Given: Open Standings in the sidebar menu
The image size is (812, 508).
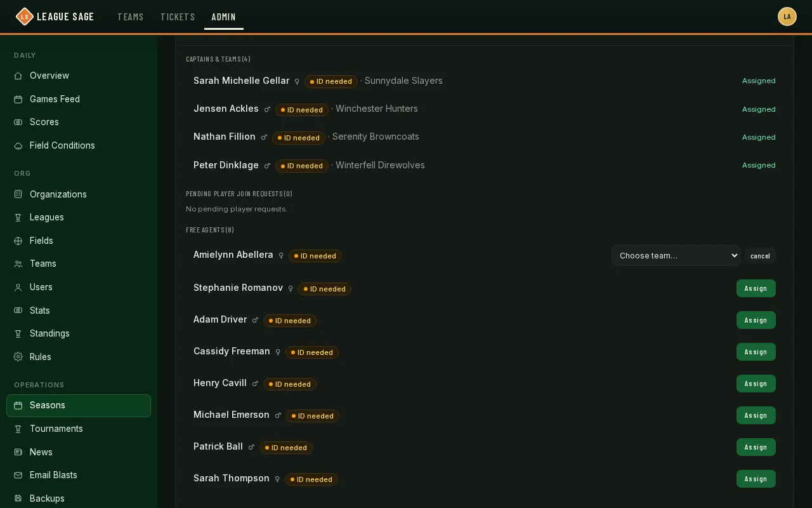Looking at the screenshot, I should click(x=79, y=333).
